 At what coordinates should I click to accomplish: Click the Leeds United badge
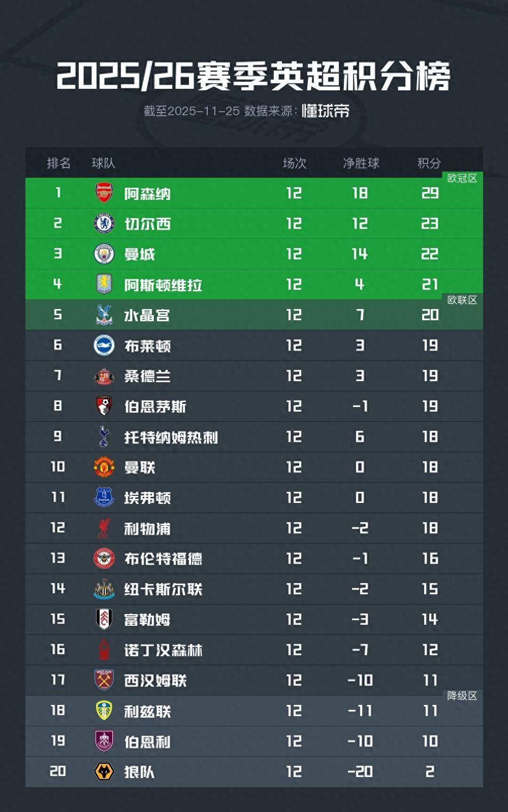point(104,710)
